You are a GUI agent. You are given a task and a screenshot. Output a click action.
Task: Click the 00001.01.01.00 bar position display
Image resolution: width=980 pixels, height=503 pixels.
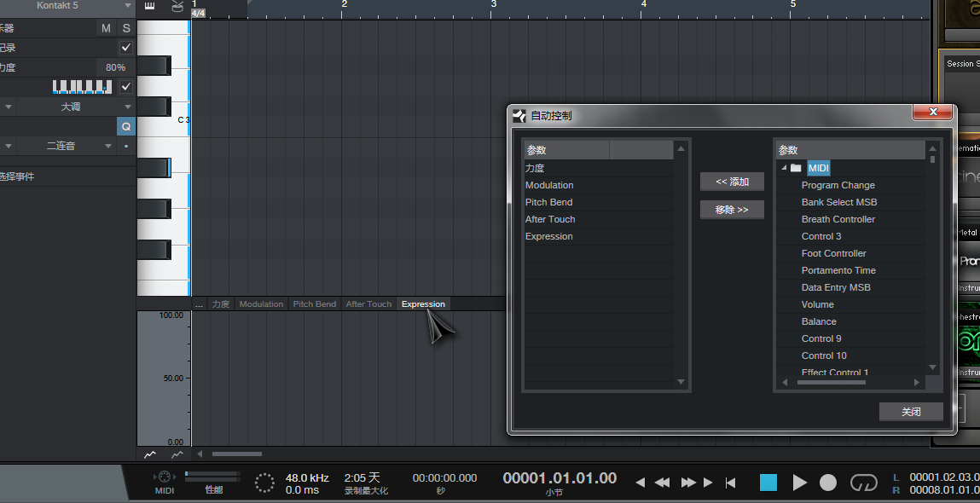[560, 478]
